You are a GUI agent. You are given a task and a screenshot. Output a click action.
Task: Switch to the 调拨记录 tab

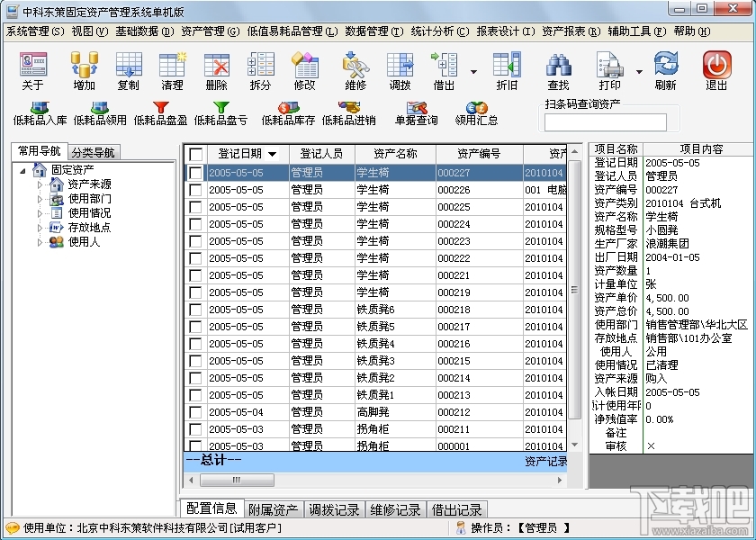pos(334,509)
